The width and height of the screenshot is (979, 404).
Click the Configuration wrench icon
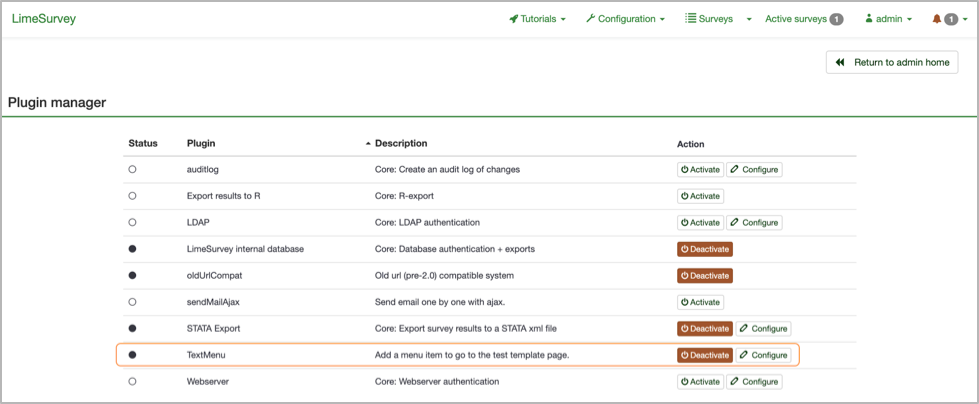(590, 19)
